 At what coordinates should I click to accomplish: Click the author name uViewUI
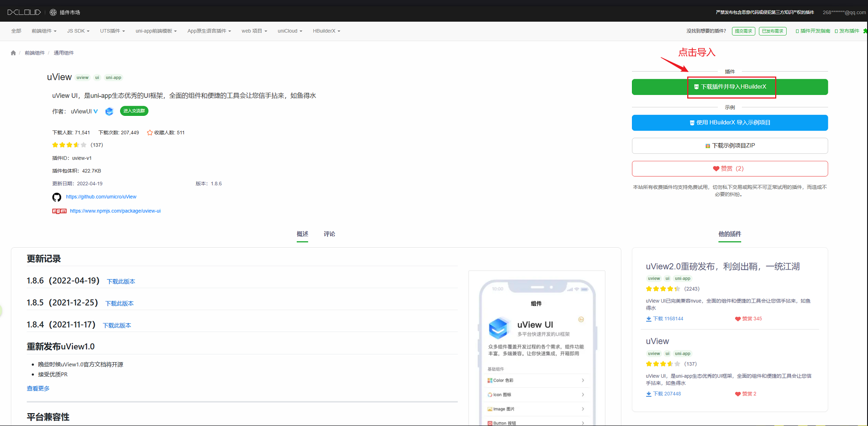(81, 111)
